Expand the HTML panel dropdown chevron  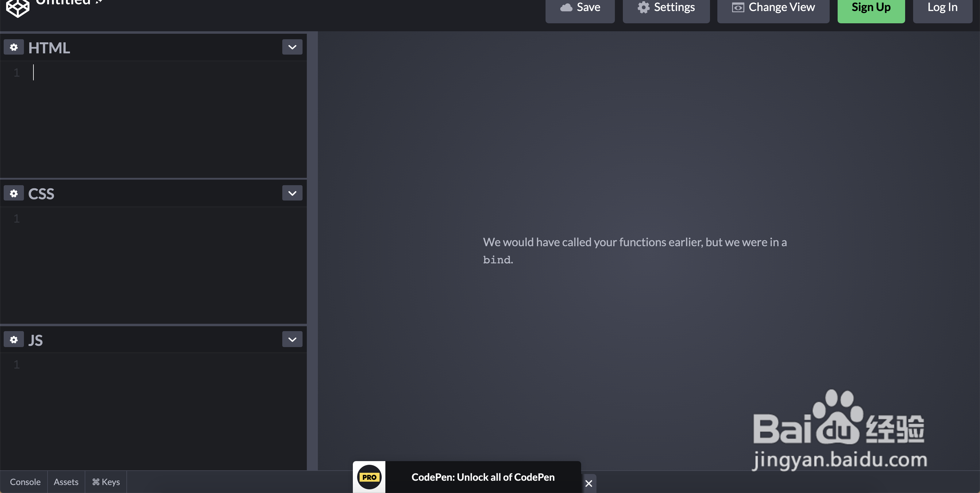click(292, 47)
